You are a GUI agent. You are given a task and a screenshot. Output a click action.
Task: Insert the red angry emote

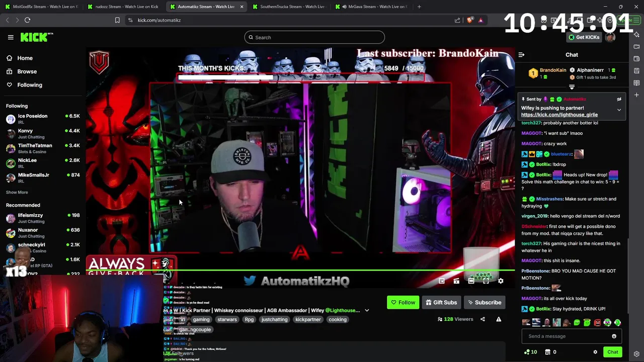(x=597, y=323)
